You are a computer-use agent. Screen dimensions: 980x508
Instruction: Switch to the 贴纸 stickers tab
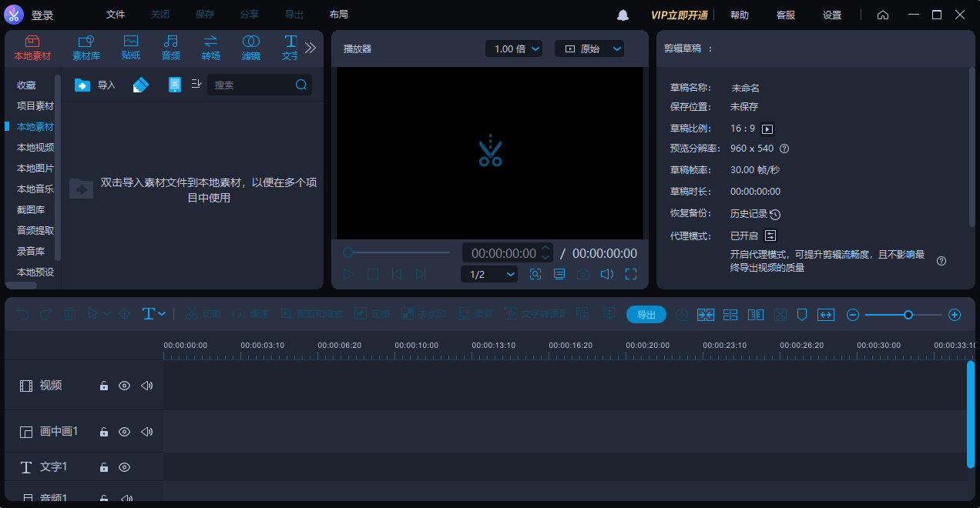(x=131, y=48)
